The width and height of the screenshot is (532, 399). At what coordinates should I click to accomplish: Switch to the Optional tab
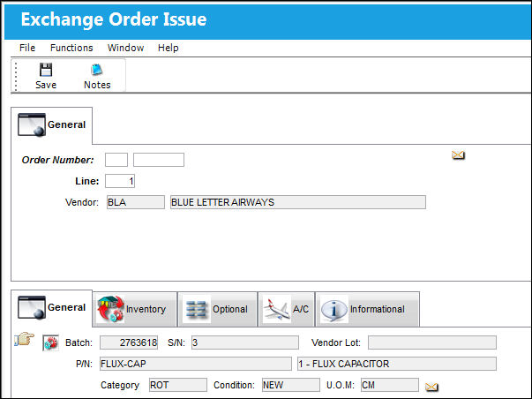(218, 309)
